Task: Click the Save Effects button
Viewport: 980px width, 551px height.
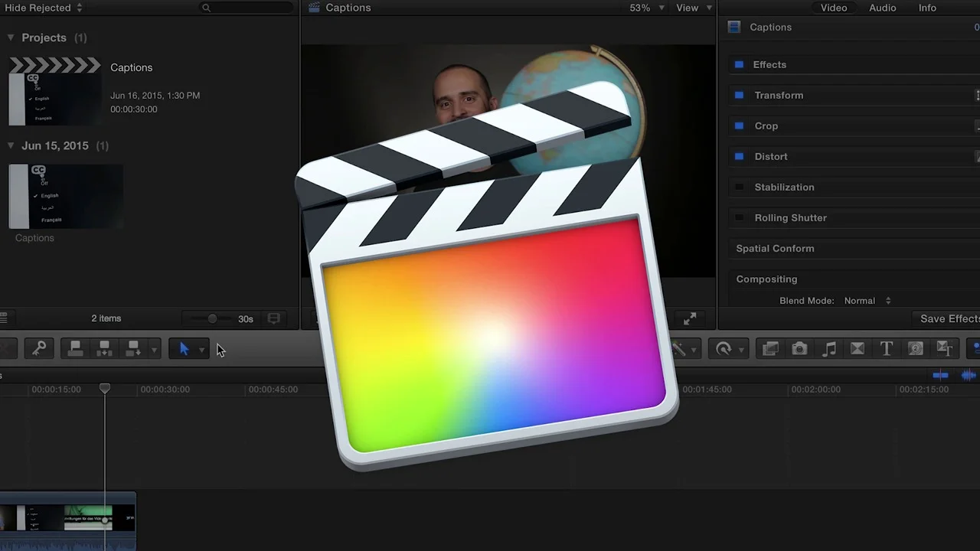Action: click(x=949, y=318)
